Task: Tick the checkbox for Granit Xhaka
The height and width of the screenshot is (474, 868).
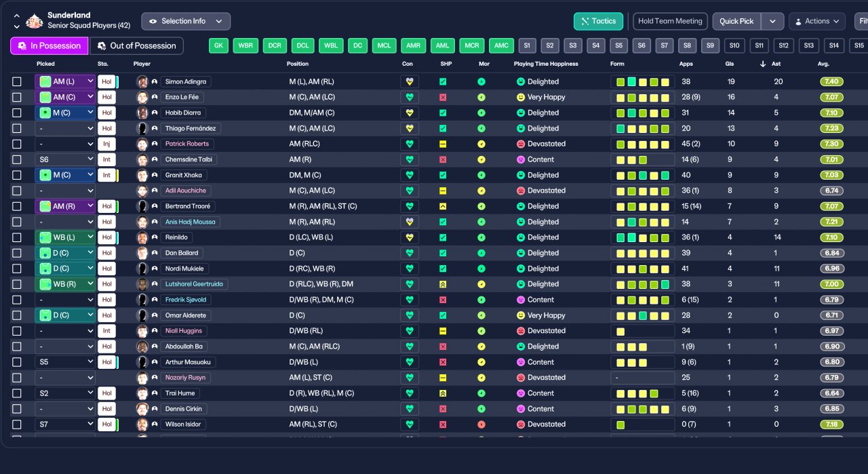Action: pos(17,175)
